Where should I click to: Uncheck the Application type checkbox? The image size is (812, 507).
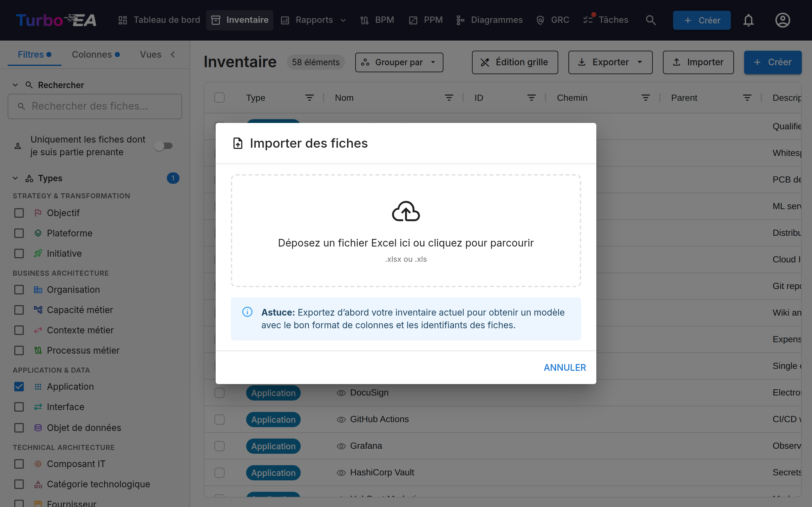[x=19, y=387]
